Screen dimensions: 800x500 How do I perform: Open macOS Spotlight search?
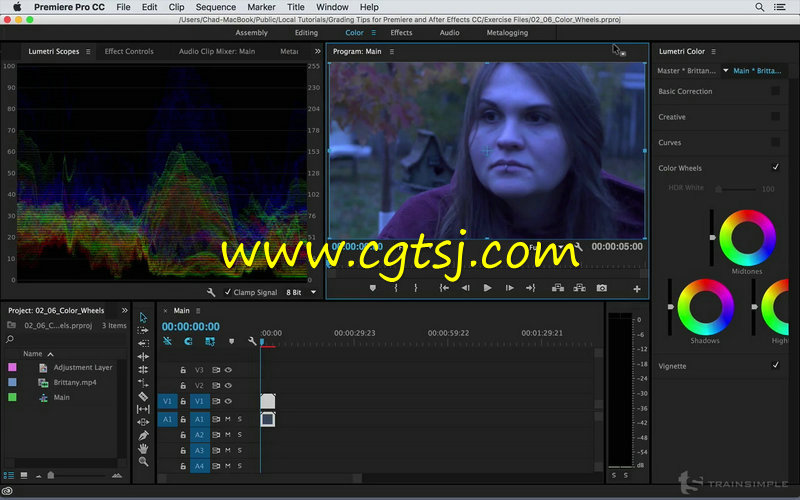760,7
